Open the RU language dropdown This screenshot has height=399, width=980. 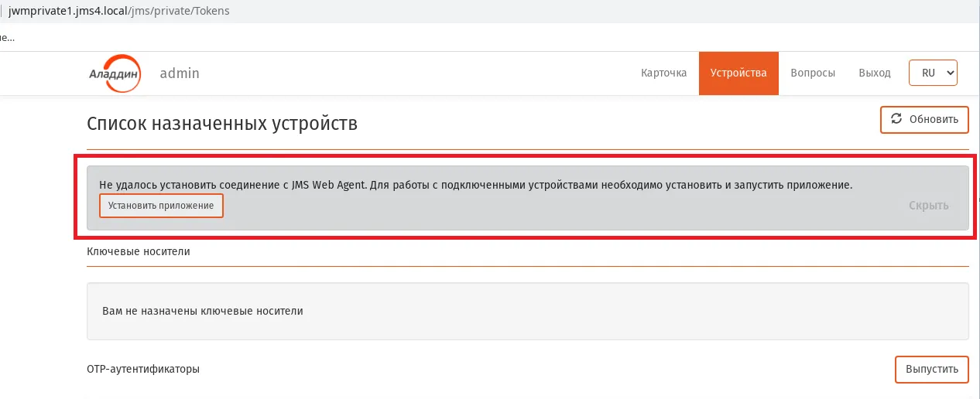click(x=934, y=73)
